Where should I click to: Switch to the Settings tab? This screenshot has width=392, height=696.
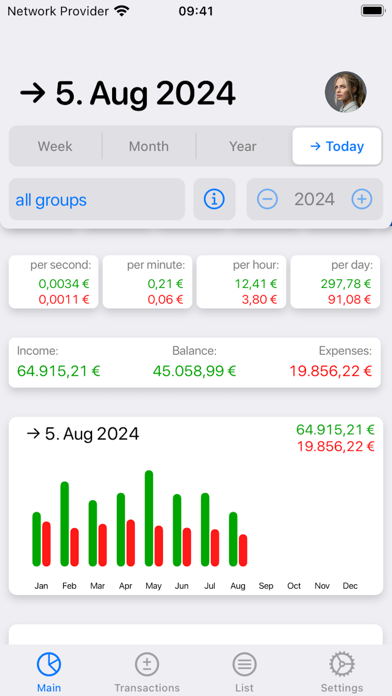click(x=342, y=672)
